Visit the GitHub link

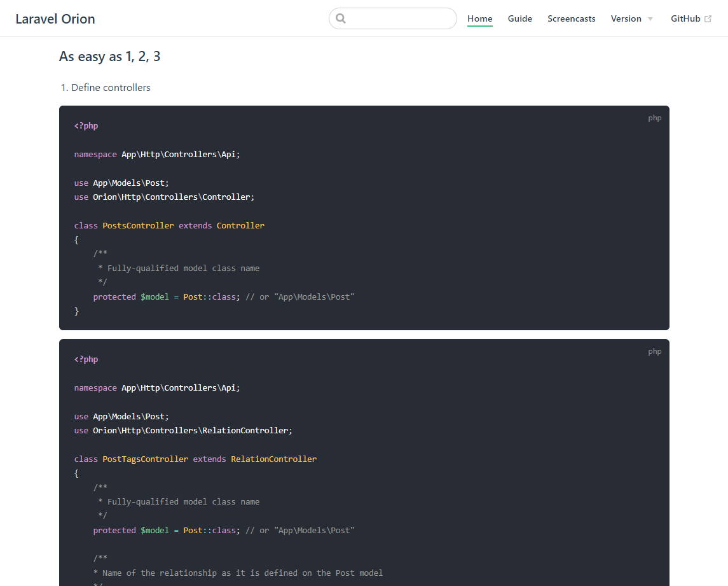[685, 18]
